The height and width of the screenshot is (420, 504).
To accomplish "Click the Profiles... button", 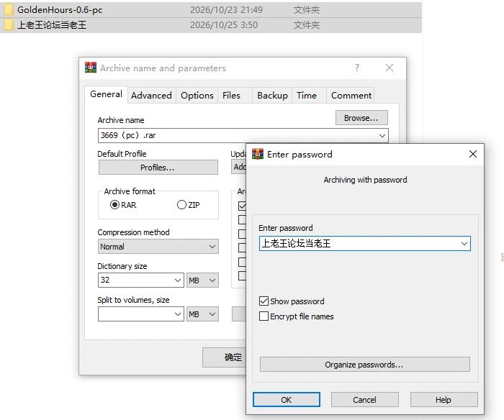I will click(158, 168).
